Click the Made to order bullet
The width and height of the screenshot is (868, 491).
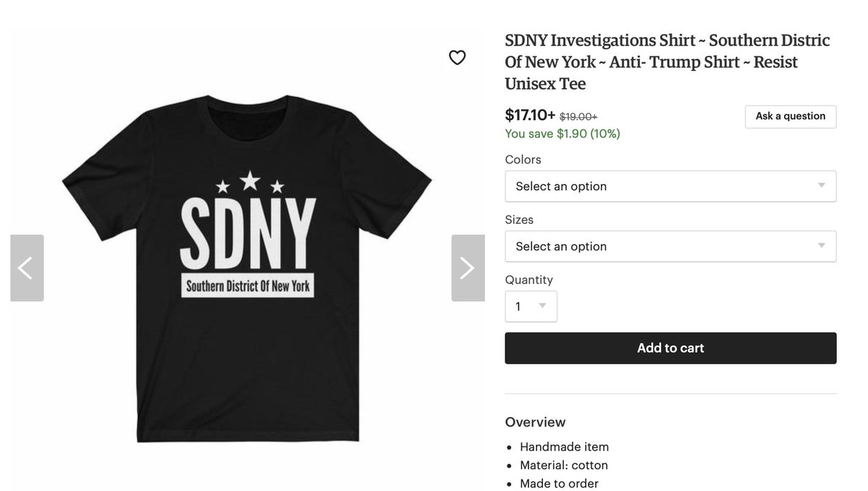pos(559,483)
